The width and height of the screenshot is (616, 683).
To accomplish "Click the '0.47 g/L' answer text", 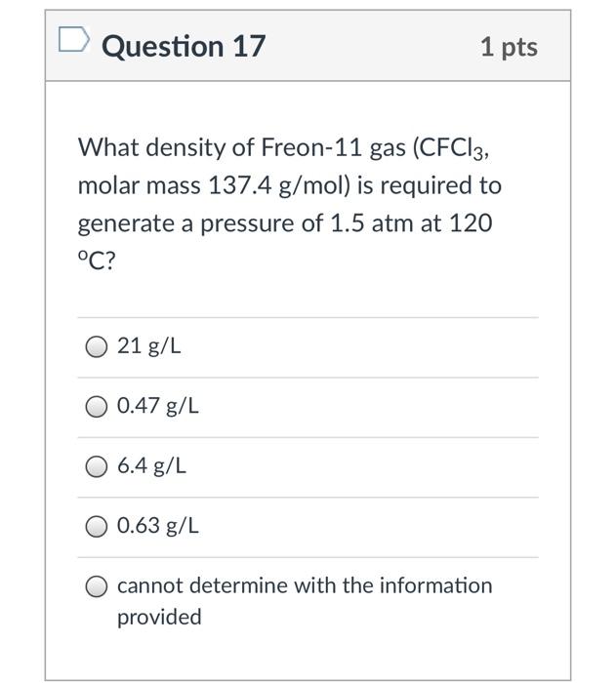I will tap(158, 406).
